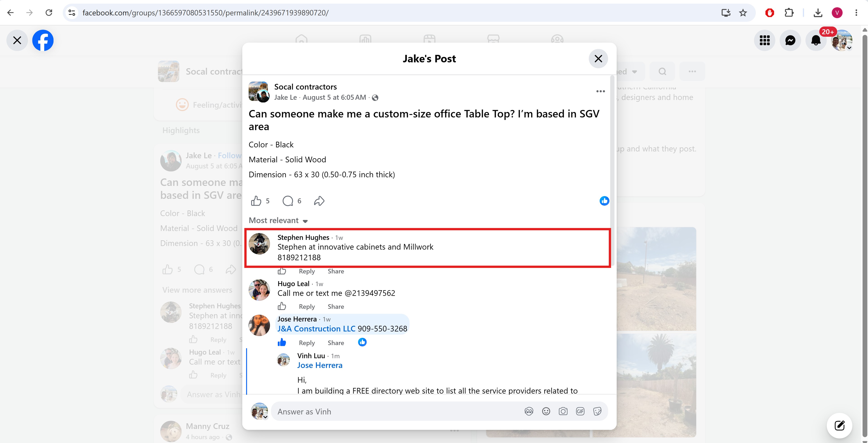Open the Facebook apps grid menu
This screenshot has width=868, height=443.
point(765,40)
